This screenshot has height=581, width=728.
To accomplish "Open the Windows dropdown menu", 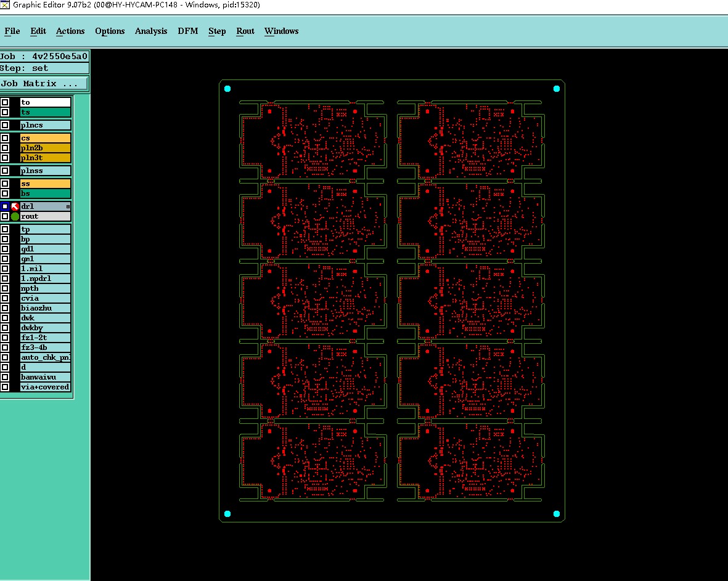I will click(281, 31).
